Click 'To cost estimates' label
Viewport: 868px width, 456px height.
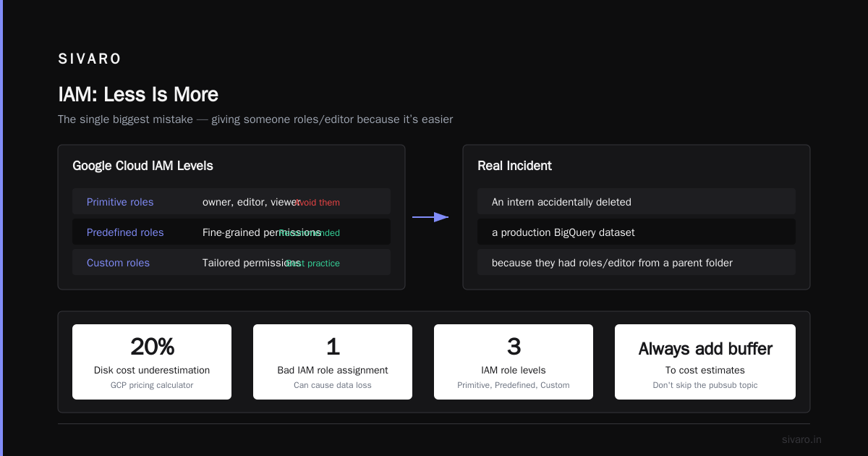click(x=705, y=370)
